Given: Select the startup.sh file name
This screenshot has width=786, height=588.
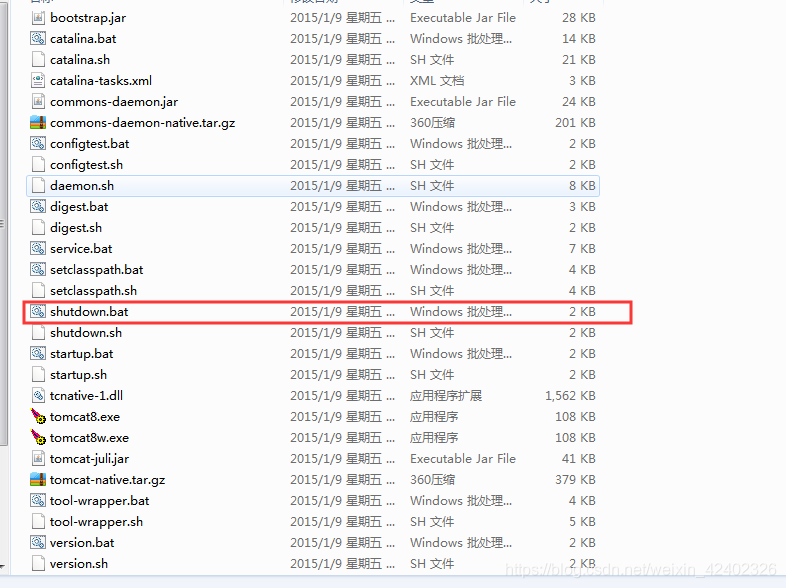Looking at the screenshot, I should tap(78, 375).
